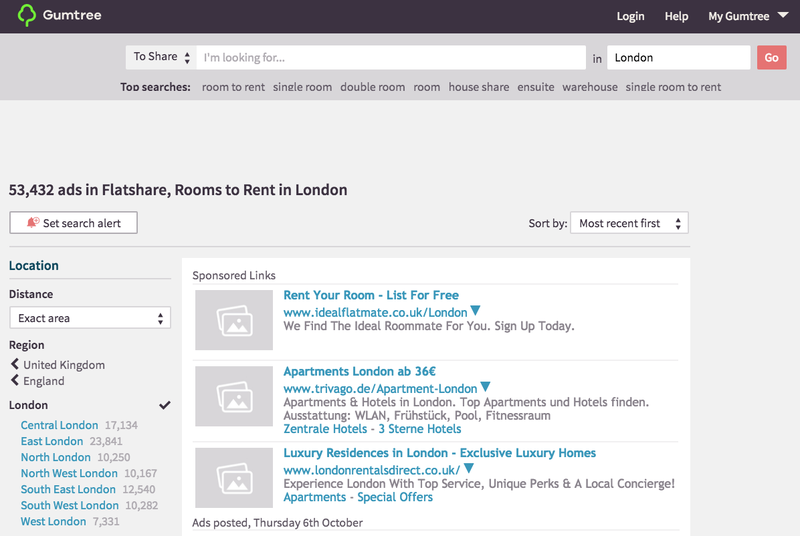Click the Rent Your Room ad thumbnail

[x=234, y=320]
